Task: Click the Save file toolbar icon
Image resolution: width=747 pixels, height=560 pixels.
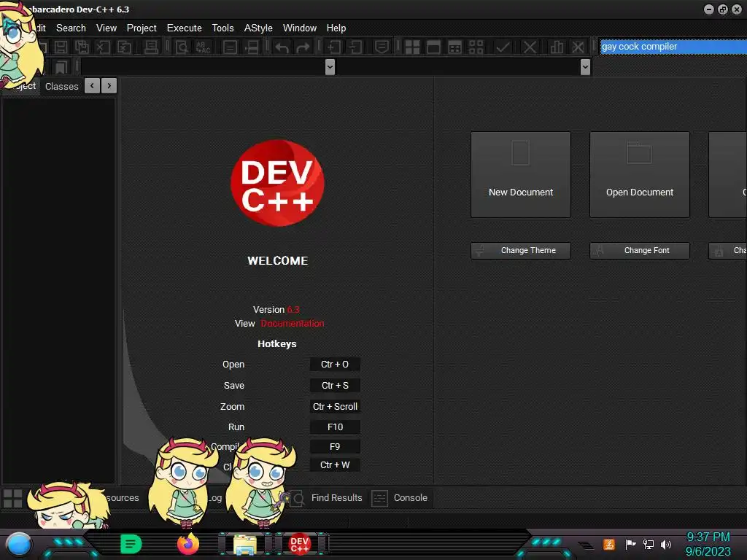Action: coord(61,47)
